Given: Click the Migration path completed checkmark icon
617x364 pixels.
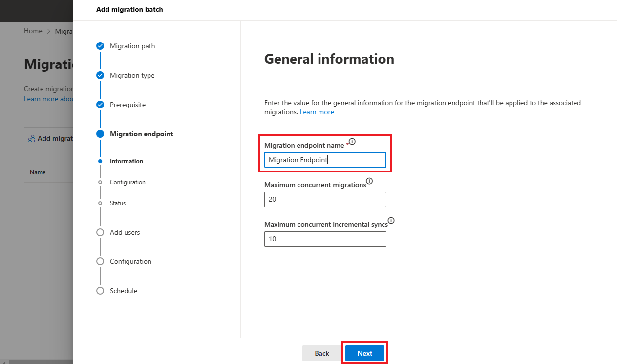Looking at the screenshot, I should pyautogui.click(x=100, y=46).
